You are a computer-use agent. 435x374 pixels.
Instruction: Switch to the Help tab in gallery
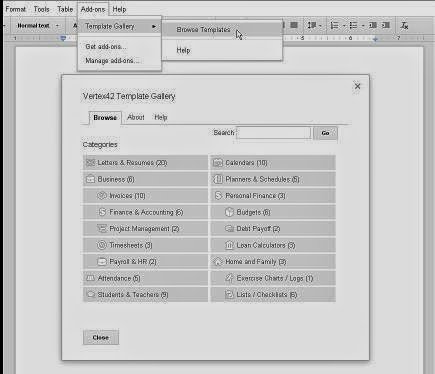[161, 117]
